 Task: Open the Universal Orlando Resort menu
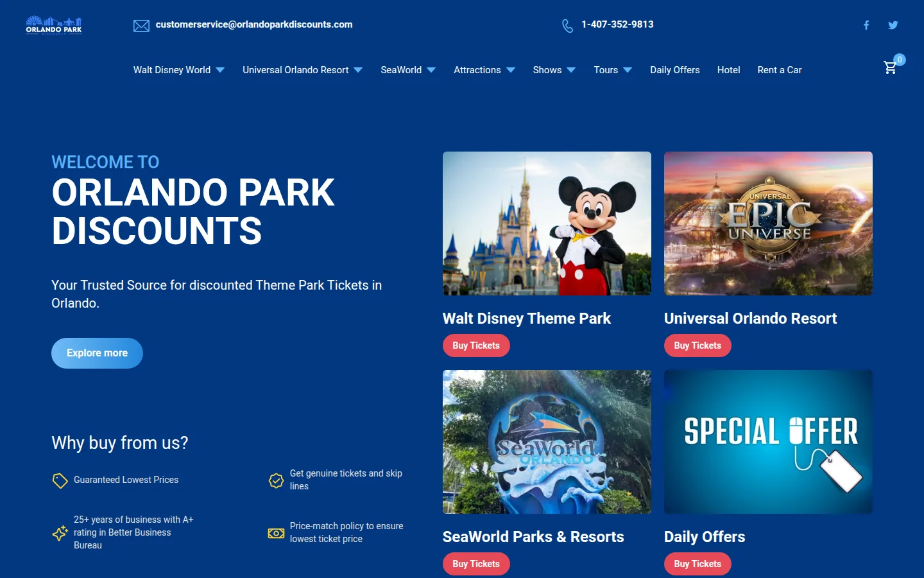[296, 70]
